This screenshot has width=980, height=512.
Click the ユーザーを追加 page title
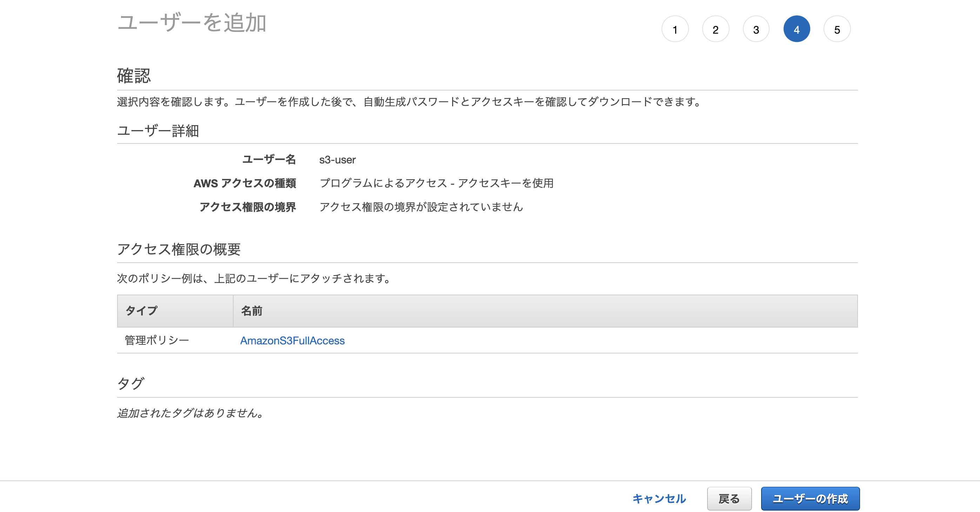point(192,23)
